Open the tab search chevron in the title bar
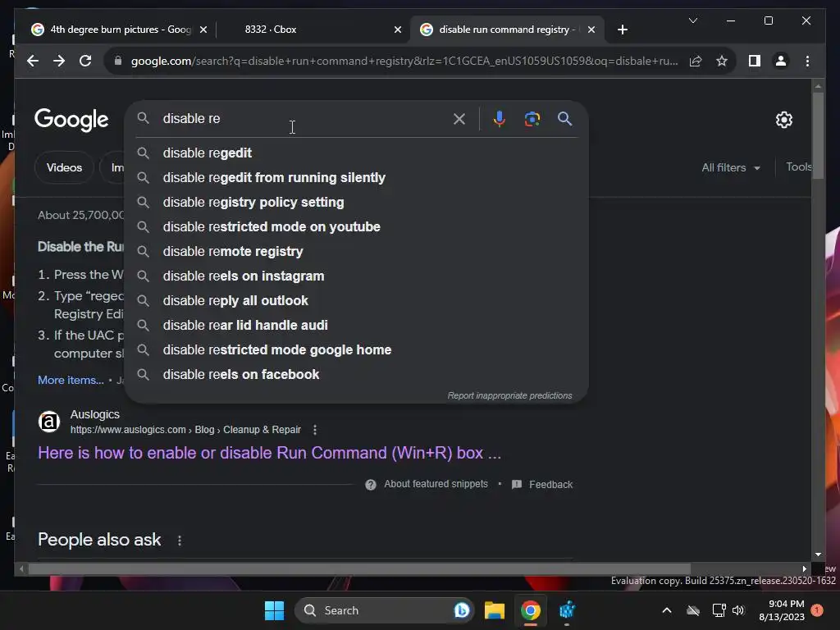840x630 pixels. [692, 21]
